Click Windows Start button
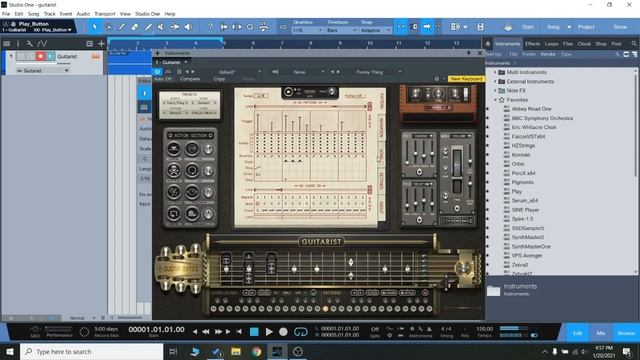Viewport: 640px width, 360px height. [x=10, y=351]
